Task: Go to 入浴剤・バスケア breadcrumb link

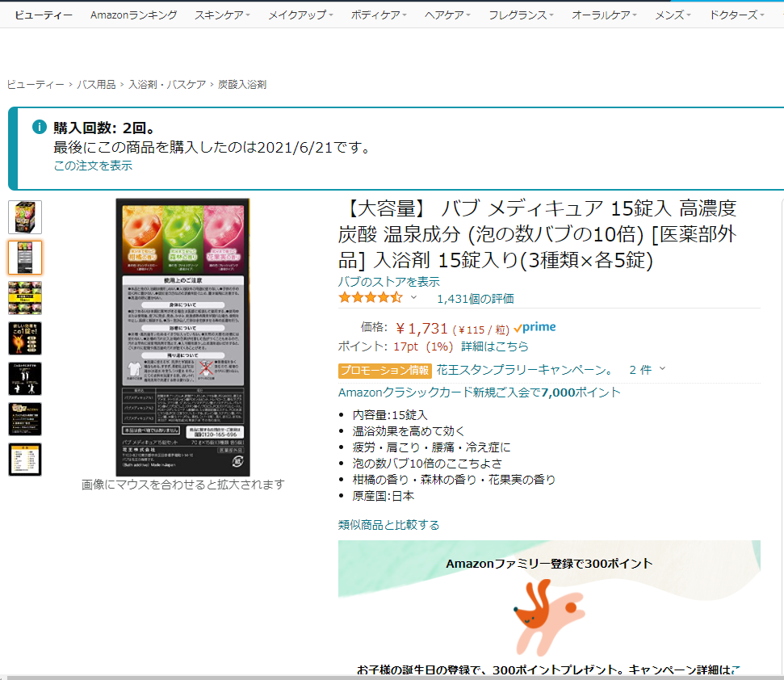Action: point(167,85)
